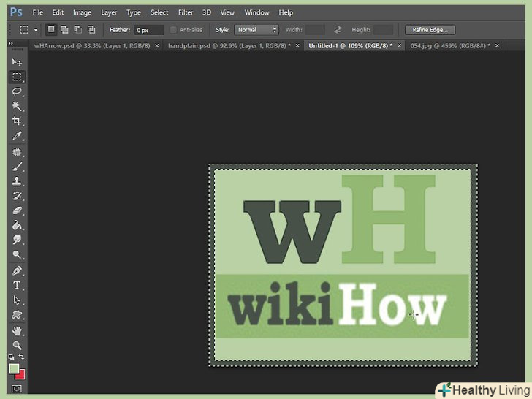Select the Crop tool
This screenshot has width=532, height=399.
click(17, 121)
